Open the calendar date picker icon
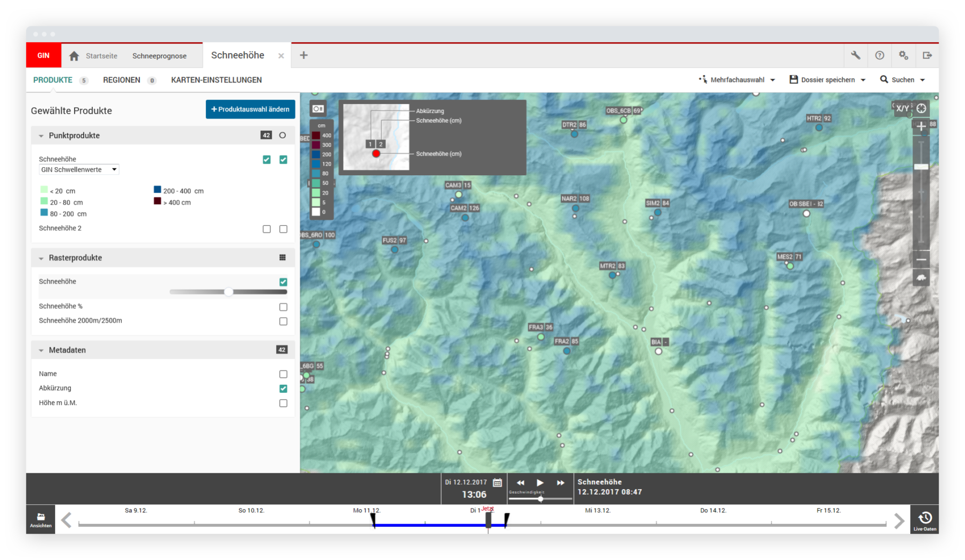The width and height of the screenshot is (965, 560). 498,482
